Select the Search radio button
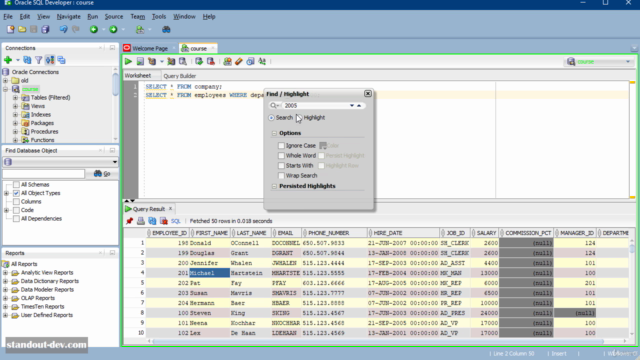 [x=271, y=118]
